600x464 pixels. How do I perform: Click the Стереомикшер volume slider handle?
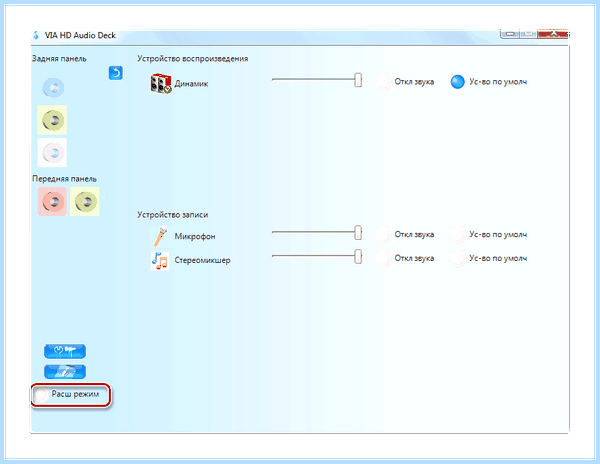358,256
